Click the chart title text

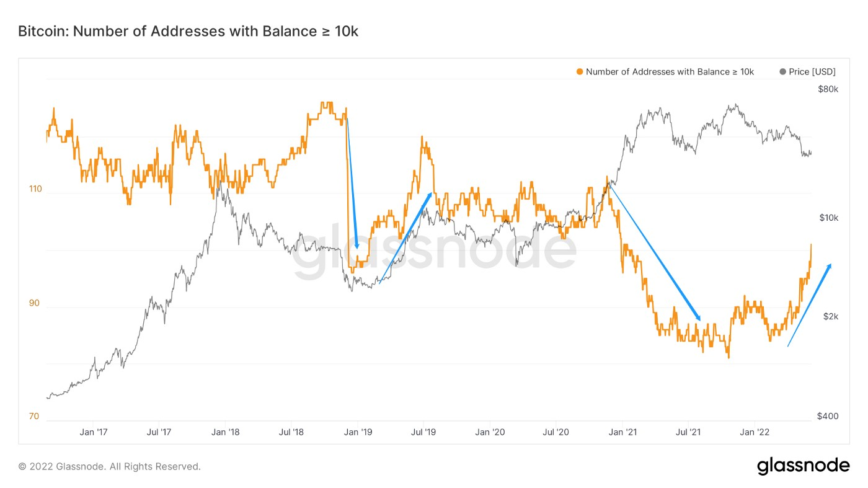[x=188, y=31]
